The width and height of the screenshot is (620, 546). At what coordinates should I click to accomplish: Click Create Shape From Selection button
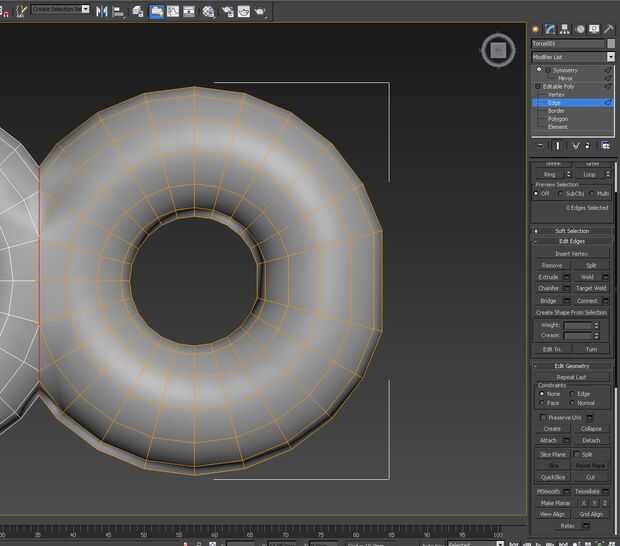pos(571,312)
